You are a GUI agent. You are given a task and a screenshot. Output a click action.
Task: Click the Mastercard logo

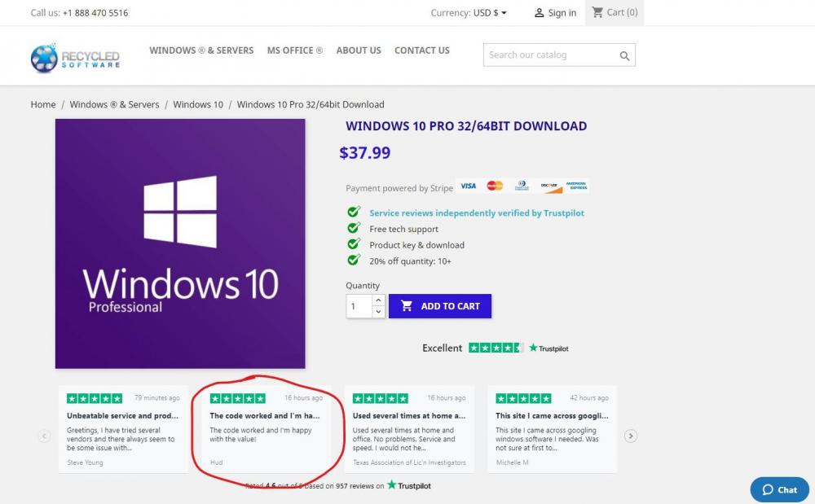[x=495, y=186]
